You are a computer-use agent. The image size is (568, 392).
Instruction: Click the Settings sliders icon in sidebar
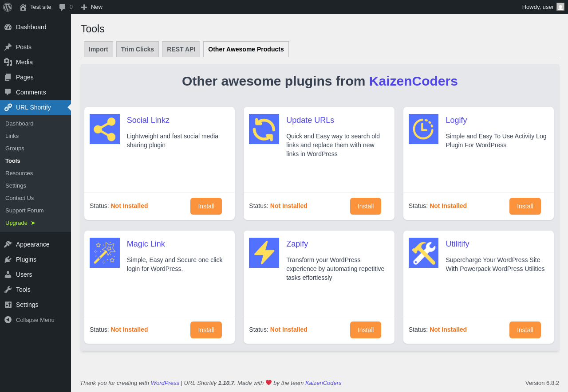tap(8, 305)
